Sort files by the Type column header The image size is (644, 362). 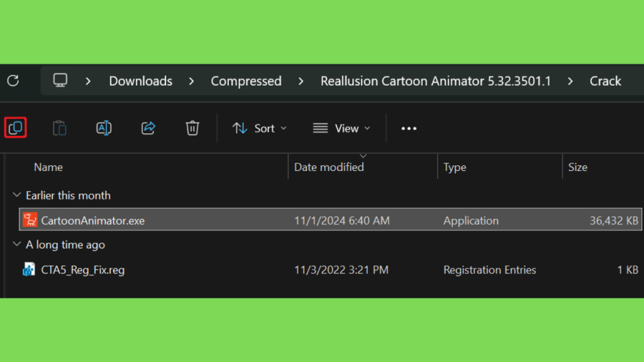point(455,167)
